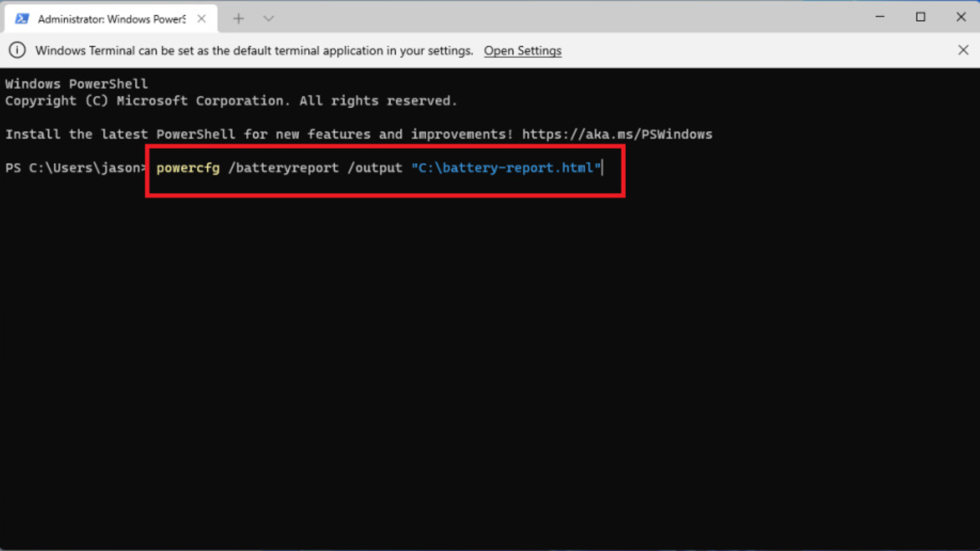Minimize the Windows Terminal window
The width and height of the screenshot is (980, 551).
[x=880, y=17]
